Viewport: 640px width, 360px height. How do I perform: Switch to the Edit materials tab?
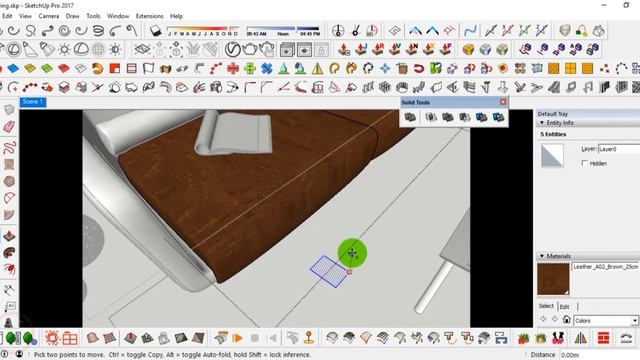coord(564,306)
